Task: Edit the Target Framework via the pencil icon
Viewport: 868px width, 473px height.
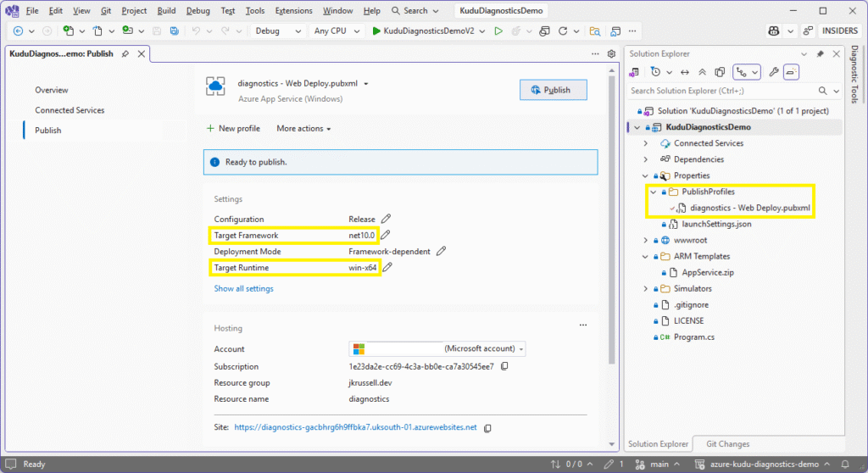Action: [x=386, y=235]
